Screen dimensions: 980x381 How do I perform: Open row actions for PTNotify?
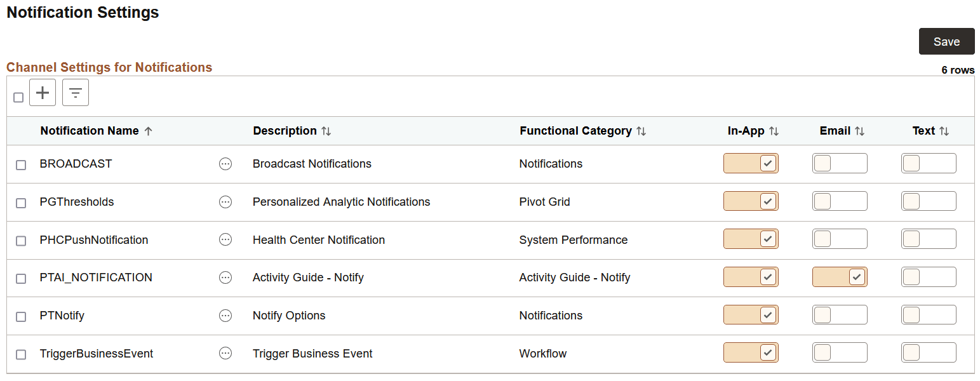[225, 316]
